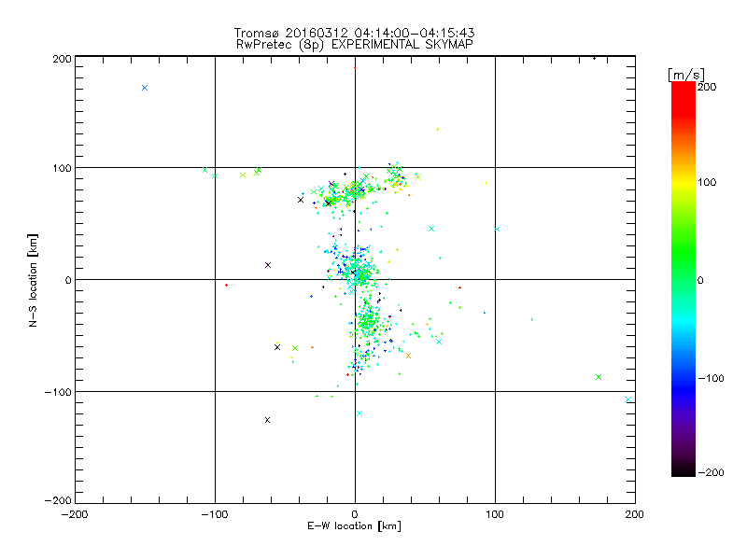Select the '-100' tick label on the N-S axis
Screen dimensions: 747x560
58,392
